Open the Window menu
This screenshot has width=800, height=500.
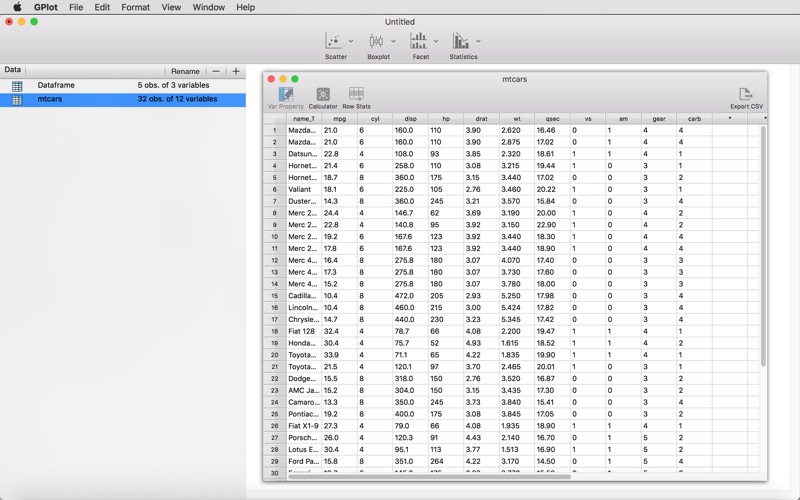click(209, 7)
